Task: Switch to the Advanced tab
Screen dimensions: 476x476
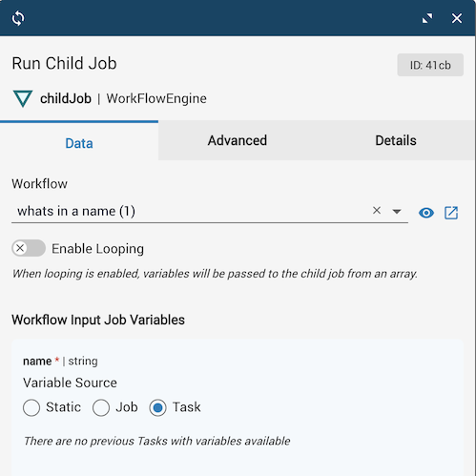Action: (x=238, y=140)
